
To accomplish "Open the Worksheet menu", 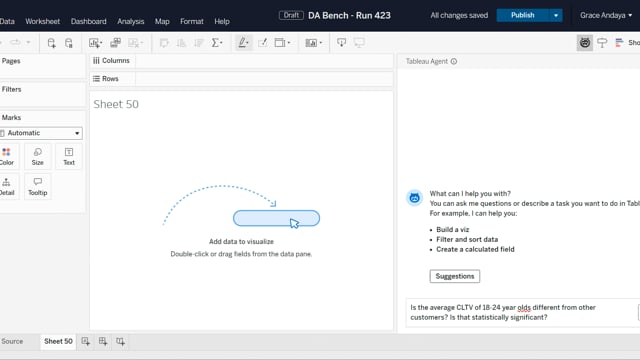I will pyautogui.click(x=42, y=21).
